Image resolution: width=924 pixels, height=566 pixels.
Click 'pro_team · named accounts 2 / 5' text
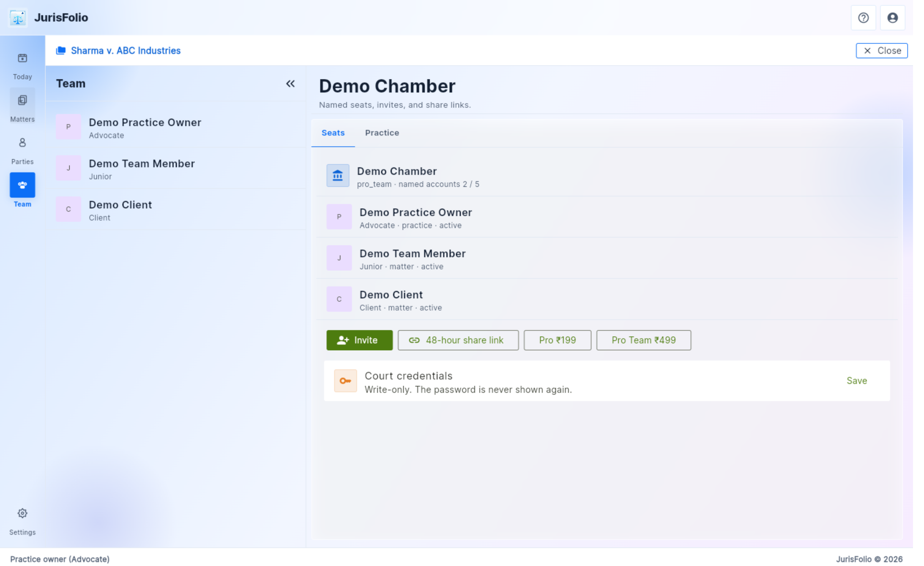[x=418, y=184]
